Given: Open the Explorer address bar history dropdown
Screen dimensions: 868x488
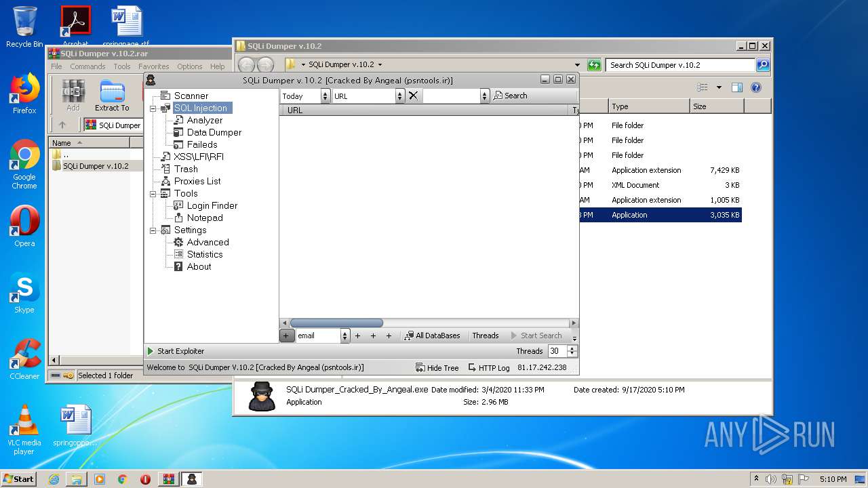Looking at the screenshot, I should click(577, 65).
